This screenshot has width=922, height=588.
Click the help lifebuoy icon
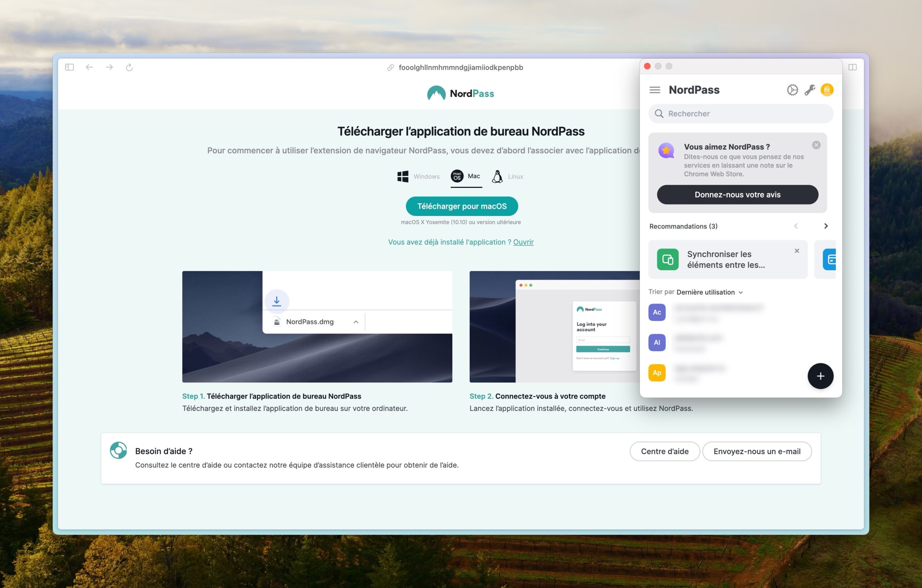pyautogui.click(x=118, y=450)
